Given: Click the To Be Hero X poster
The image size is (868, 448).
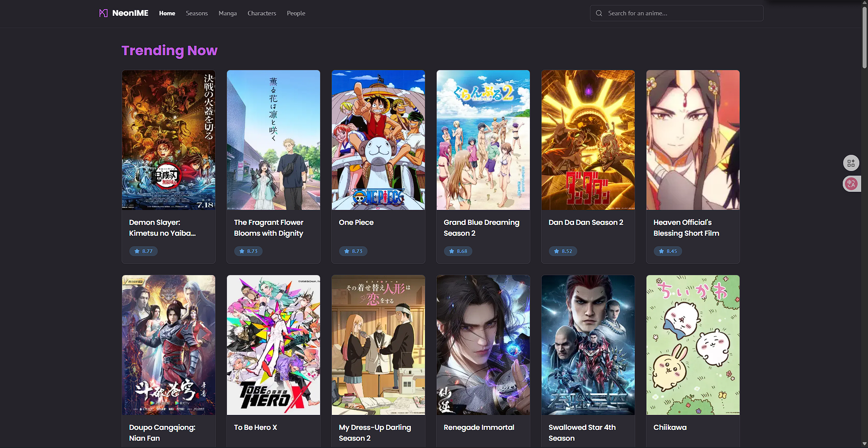Looking at the screenshot, I should pyautogui.click(x=274, y=345).
